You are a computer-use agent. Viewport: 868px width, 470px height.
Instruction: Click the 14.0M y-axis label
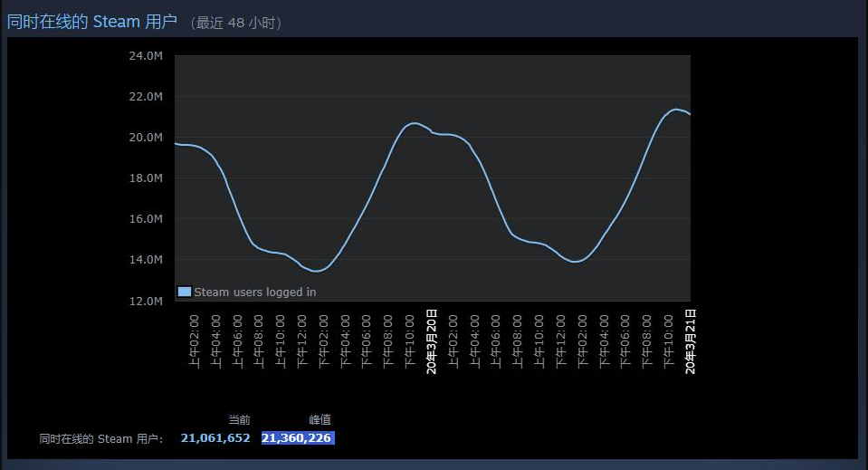[x=146, y=260]
